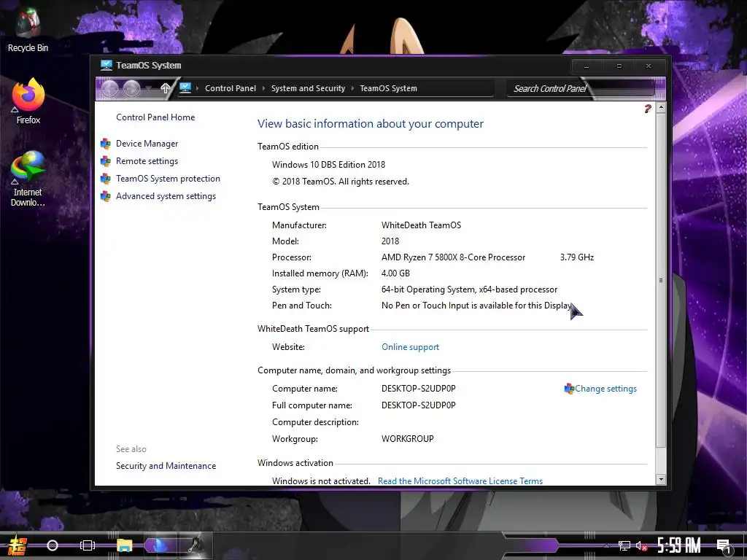This screenshot has height=560, width=747.
Task: Open the Start menu button
Action: point(17,545)
